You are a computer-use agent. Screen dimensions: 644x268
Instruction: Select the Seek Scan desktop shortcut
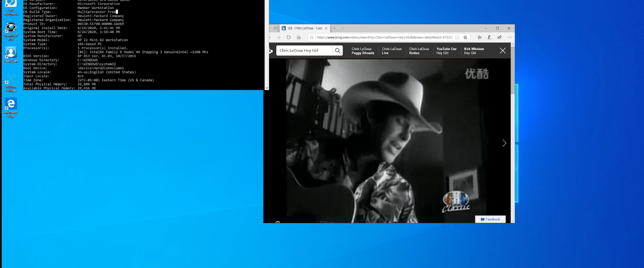tap(11, 55)
